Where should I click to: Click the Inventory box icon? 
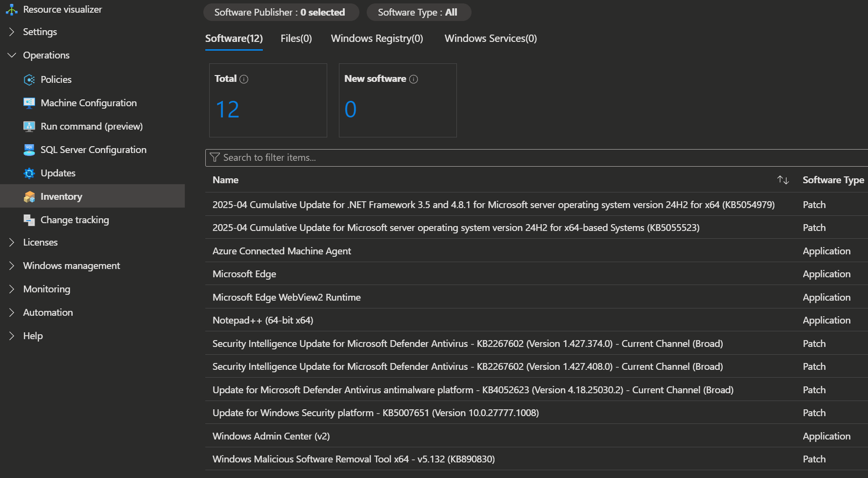click(x=29, y=196)
